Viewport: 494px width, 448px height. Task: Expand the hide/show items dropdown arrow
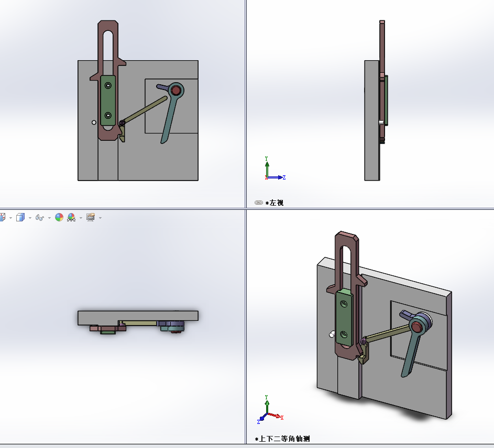point(49,218)
